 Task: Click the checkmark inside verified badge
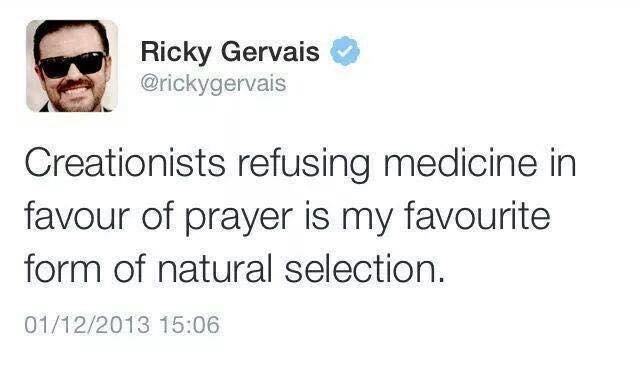[345, 51]
